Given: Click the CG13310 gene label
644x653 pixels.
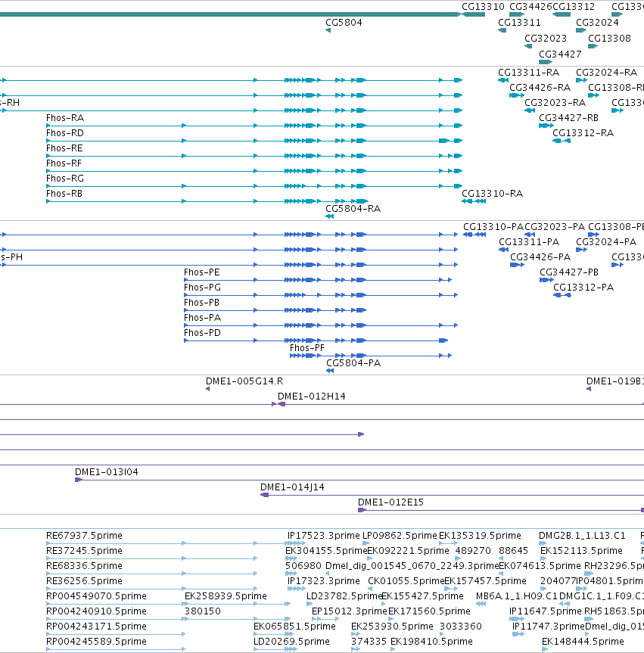Looking at the screenshot, I should pos(483,7).
